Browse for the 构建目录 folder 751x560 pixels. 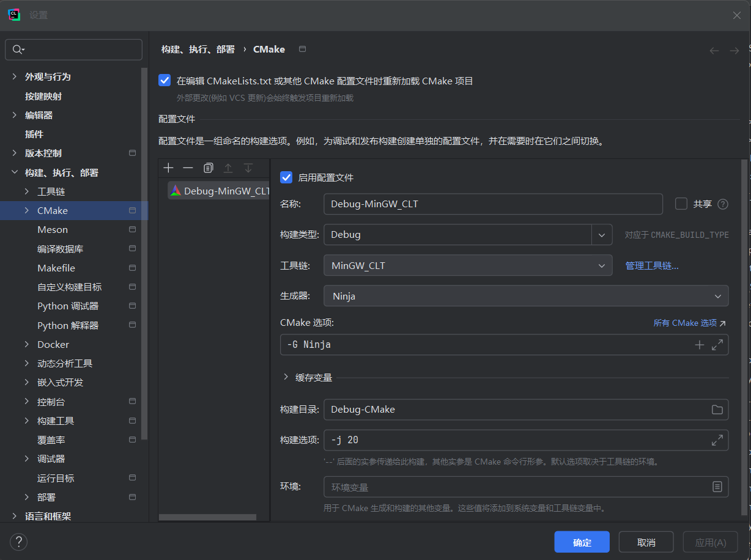pos(717,409)
